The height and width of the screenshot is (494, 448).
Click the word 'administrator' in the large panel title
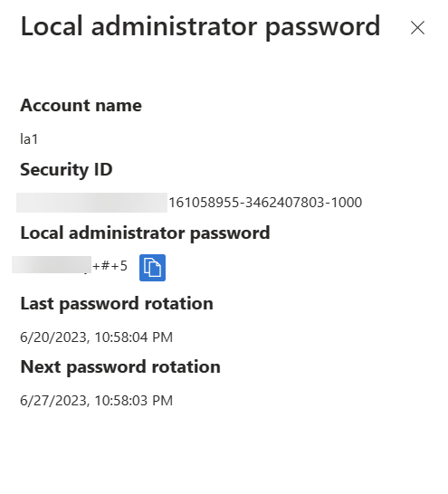tap(174, 26)
